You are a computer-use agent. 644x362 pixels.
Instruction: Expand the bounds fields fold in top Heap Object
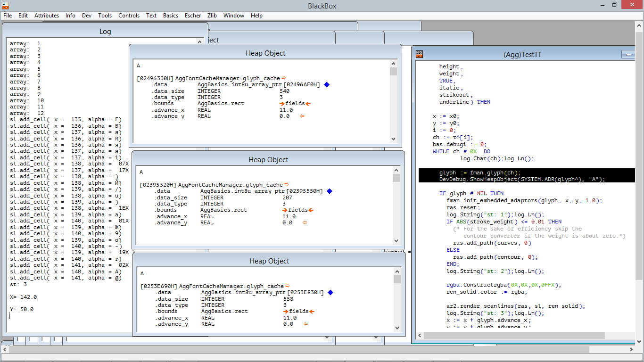tap(281, 104)
